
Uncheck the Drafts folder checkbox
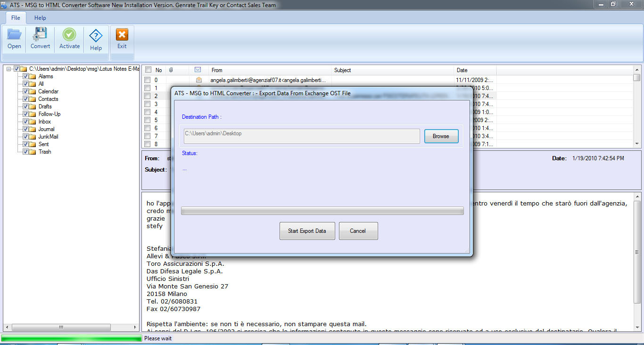click(25, 107)
